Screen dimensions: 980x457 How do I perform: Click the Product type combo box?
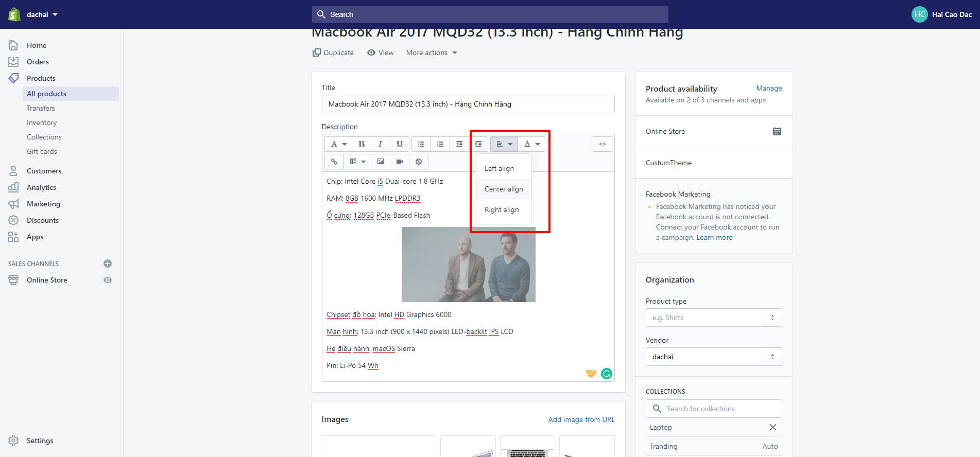[704, 318]
